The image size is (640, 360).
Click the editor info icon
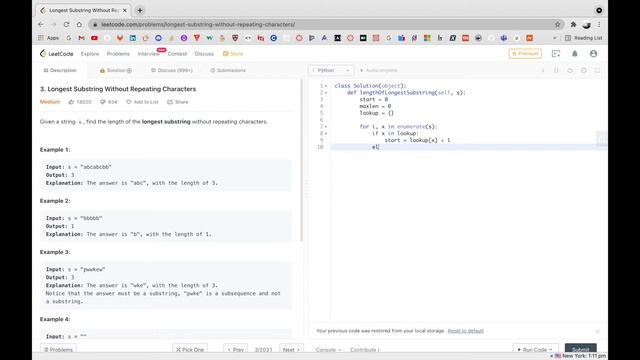543,71
